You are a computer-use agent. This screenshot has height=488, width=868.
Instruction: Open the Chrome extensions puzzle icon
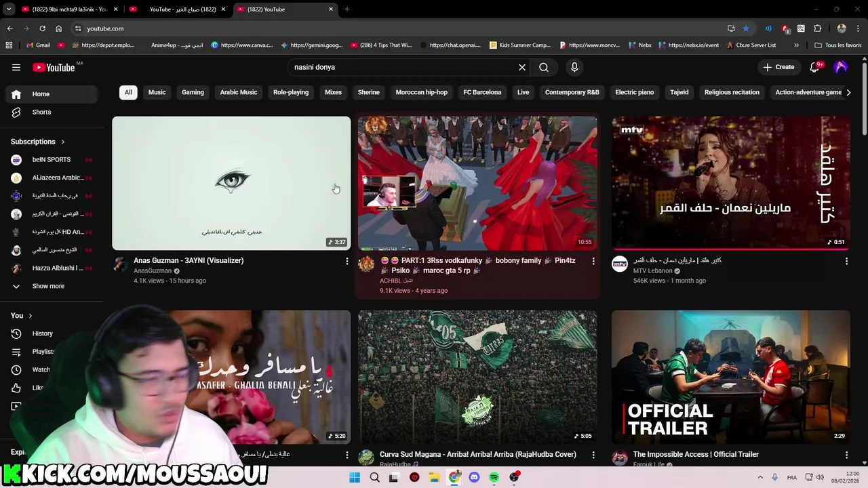pos(817,28)
